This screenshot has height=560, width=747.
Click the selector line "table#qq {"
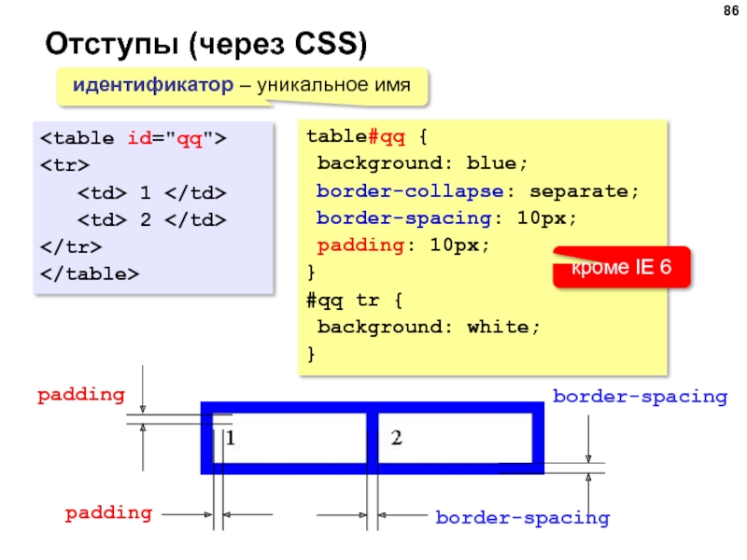(x=367, y=137)
